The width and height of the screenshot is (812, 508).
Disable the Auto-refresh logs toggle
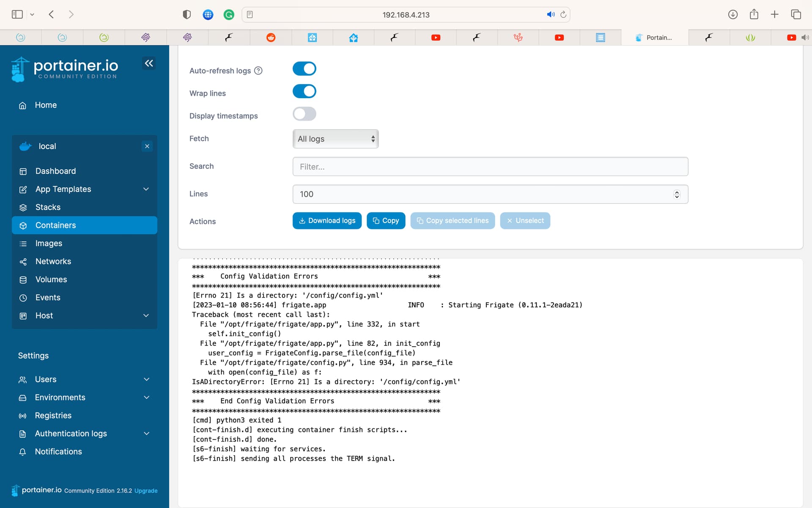coord(304,68)
